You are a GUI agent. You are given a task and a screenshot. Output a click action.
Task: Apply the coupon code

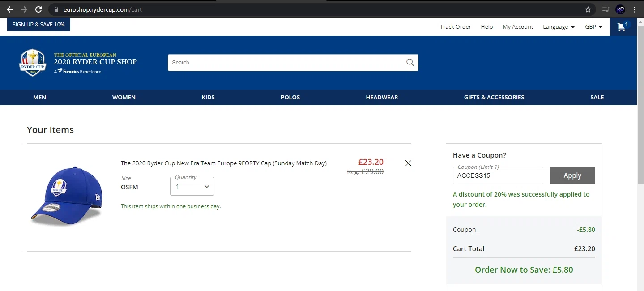[x=572, y=175]
